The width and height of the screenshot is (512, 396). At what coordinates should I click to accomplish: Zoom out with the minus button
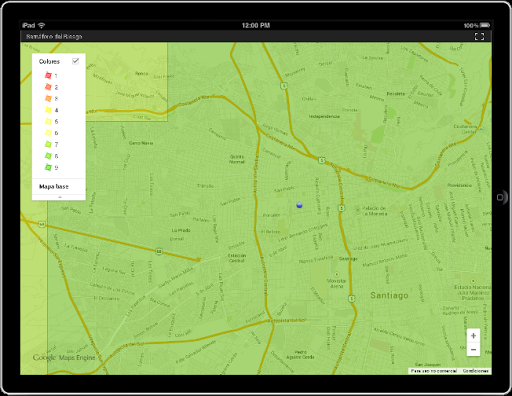coord(473,349)
